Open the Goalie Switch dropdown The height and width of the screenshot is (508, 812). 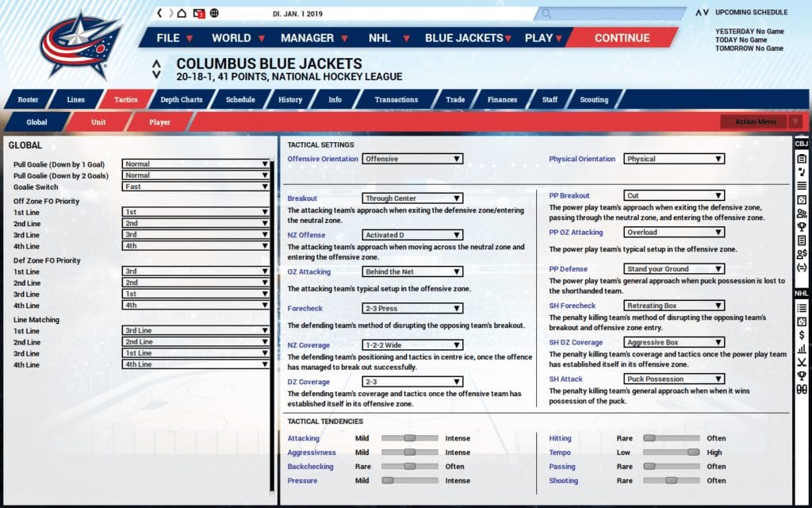[x=197, y=187]
